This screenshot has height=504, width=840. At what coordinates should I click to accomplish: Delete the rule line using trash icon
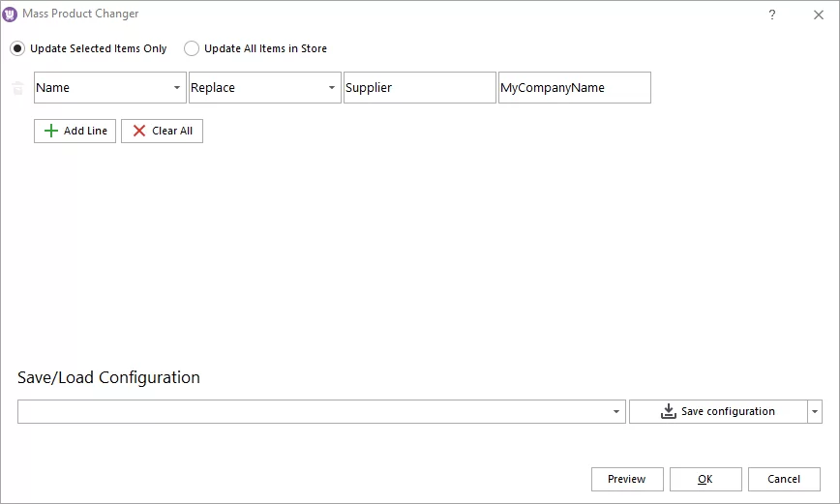[x=17, y=88]
